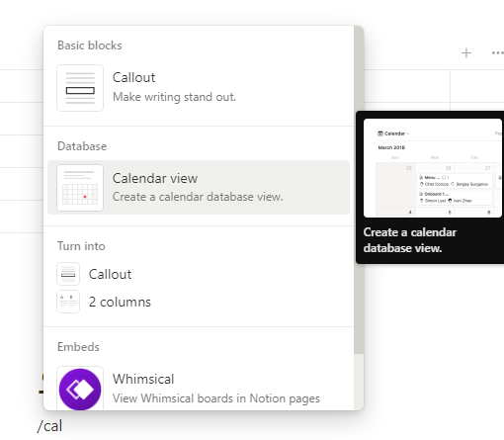Click the purple Whimsical logo icon
Viewport: 504px width, 440px height.
point(80,390)
